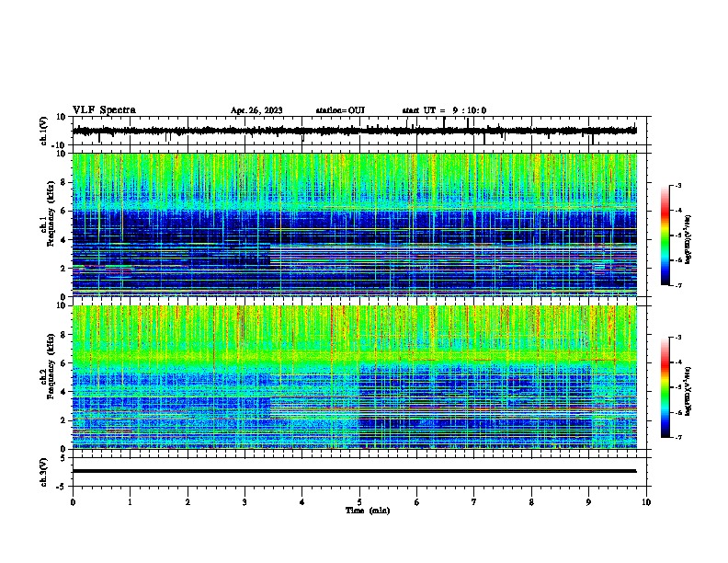Click the ch.2 "Frequency (kHz)" axis label
This screenshot has width=728, height=563.
click(51, 366)
